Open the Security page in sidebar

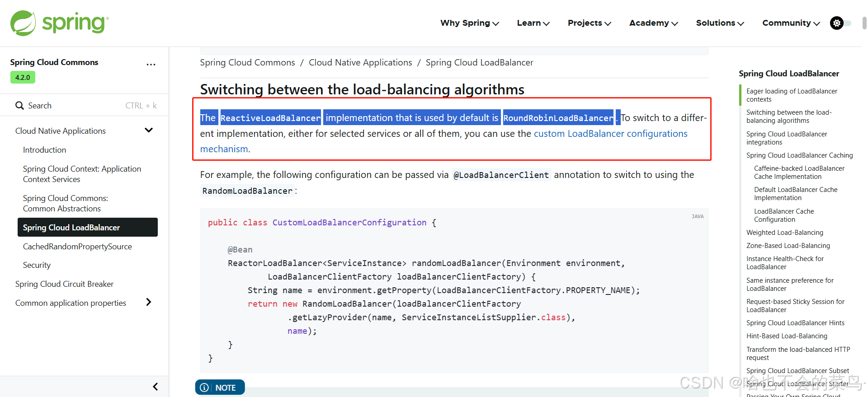tap(37, 265)
